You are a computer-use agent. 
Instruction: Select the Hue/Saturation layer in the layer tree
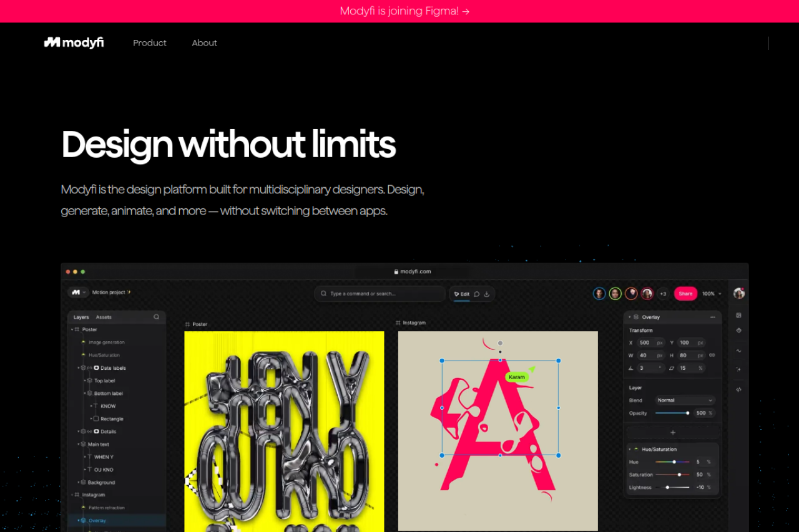pos(104,355)
